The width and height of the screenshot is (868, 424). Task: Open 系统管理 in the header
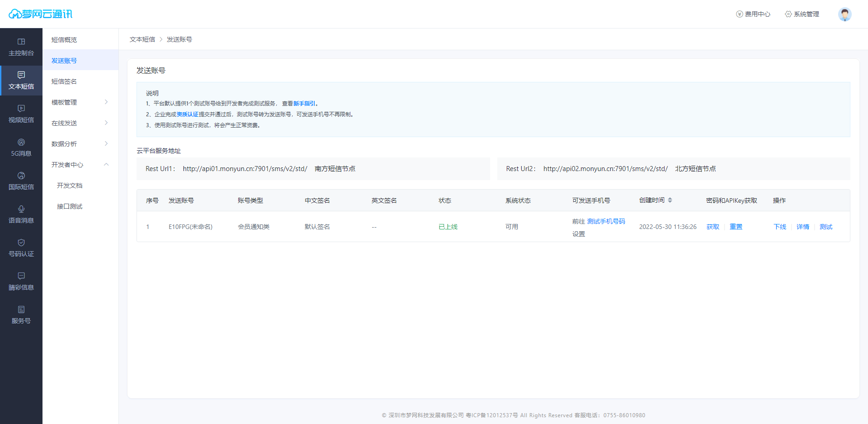[802, 14]
